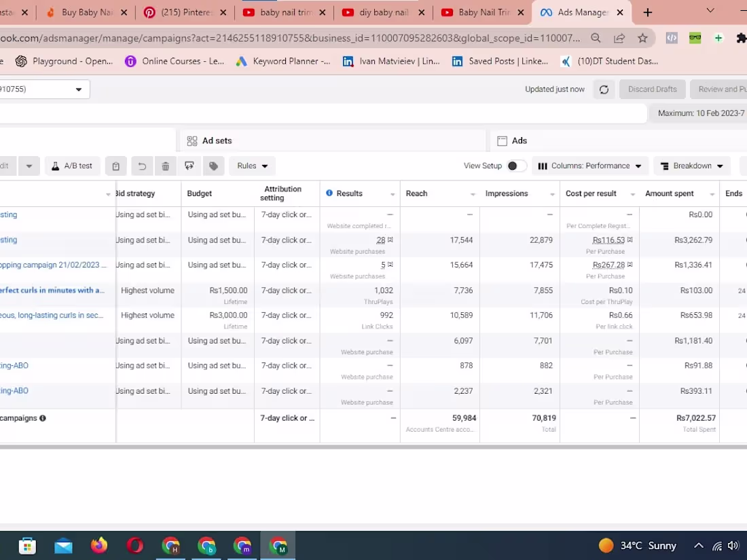747x560 pixels.
Task: Click the green plus extension icon
Action: (718, 38)
